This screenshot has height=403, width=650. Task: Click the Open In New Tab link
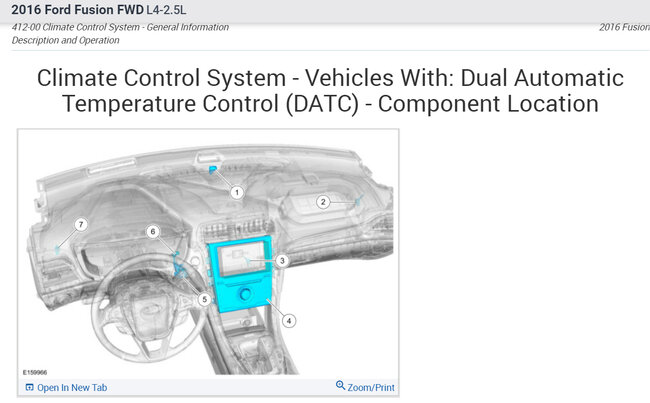72,388
